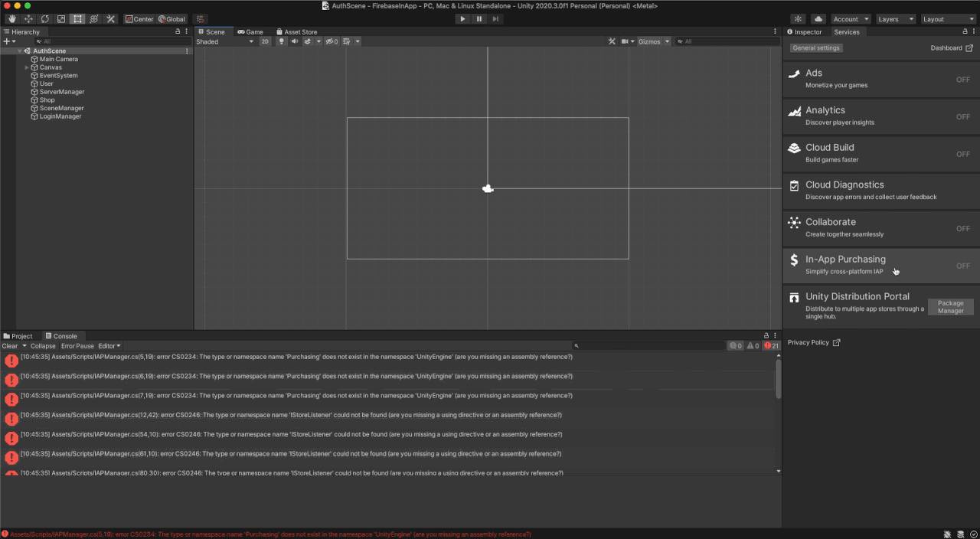The height and width of the screenshot is (539, 980).
Task: Click Scene view search field
Action: (727, 41)
